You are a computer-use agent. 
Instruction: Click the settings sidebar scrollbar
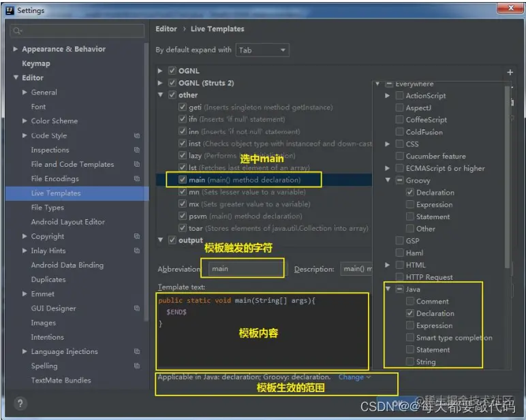coord(146,182)
